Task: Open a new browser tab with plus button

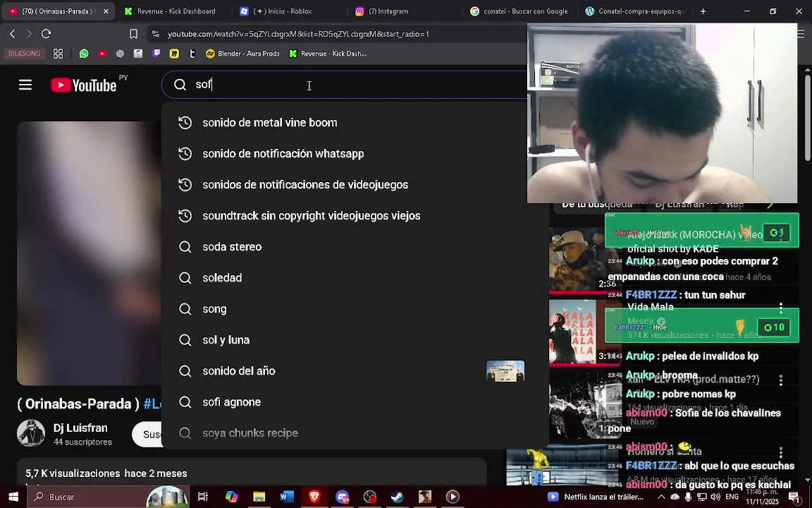Action: pos(703,11)
